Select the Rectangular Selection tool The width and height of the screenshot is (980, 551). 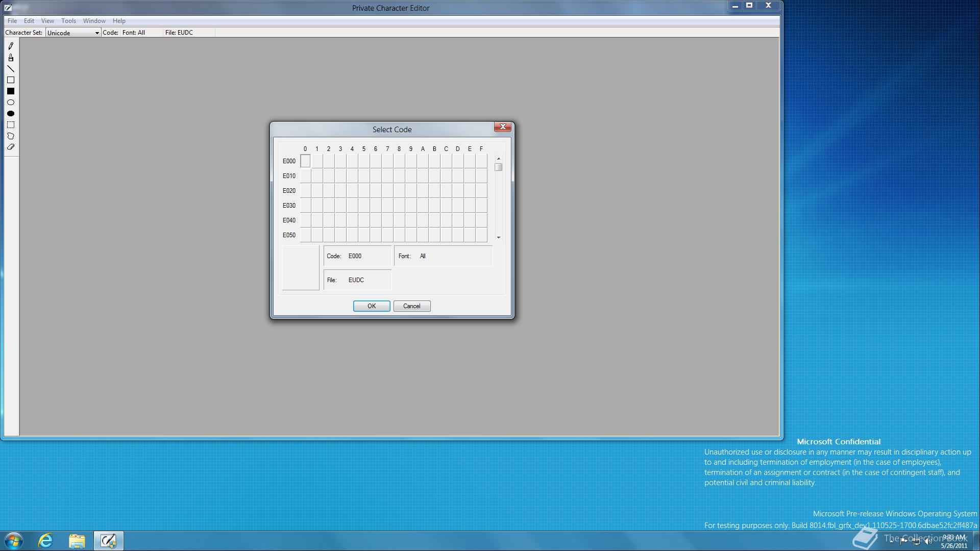11,125
